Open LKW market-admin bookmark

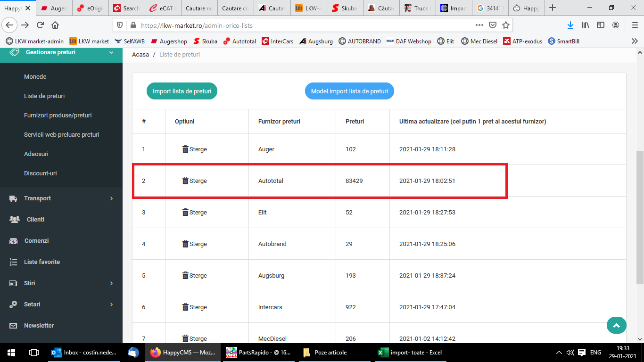click(x=34, y=41)
